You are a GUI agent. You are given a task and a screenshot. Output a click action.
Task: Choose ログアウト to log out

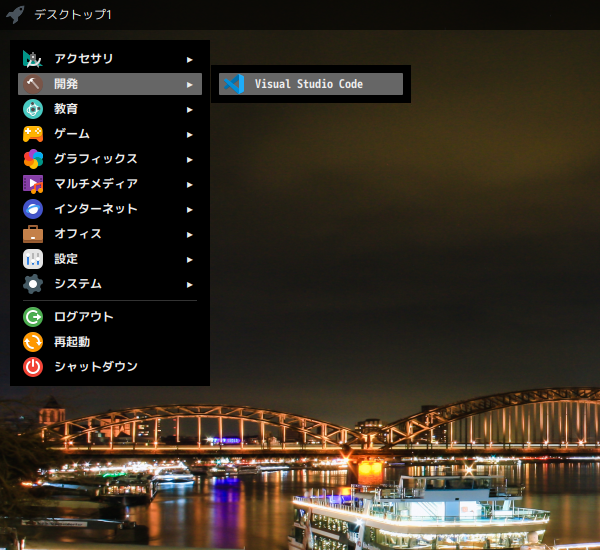pyautogui.click(x=110, y=317)
